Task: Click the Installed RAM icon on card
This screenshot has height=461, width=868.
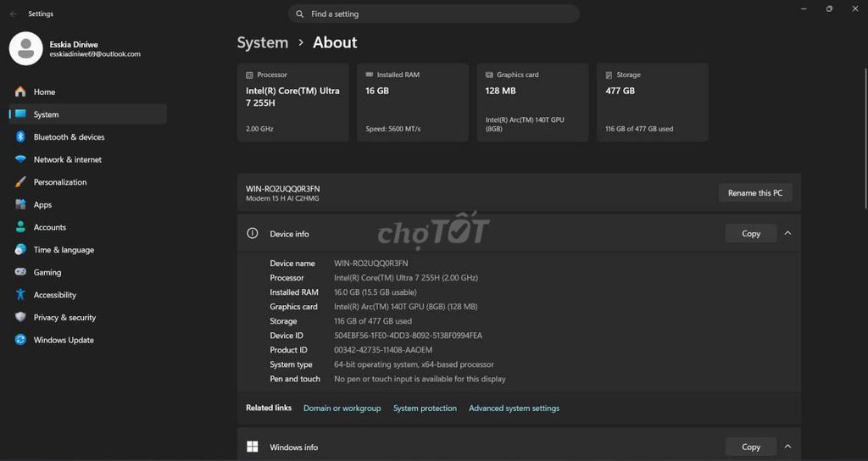Action: pyautogui.click(x=370, y=75)
